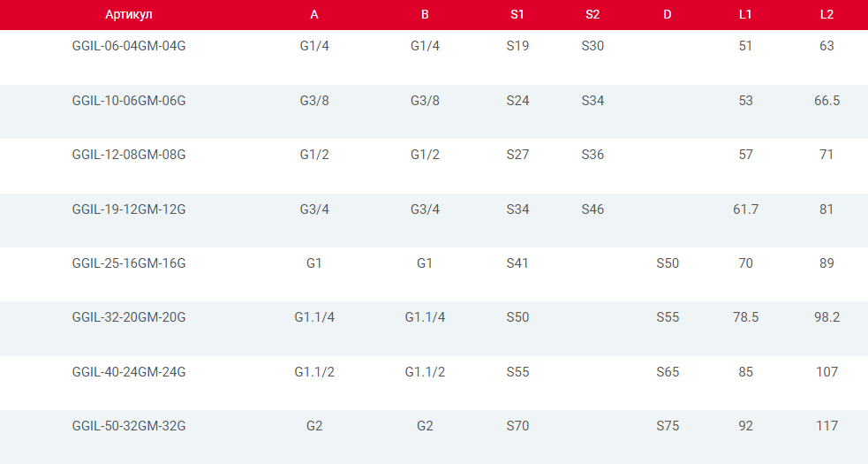The width and height of the screenshot is (868, 464).
Task: Click the S75 value in column D
Action: [x=668, y=426]
